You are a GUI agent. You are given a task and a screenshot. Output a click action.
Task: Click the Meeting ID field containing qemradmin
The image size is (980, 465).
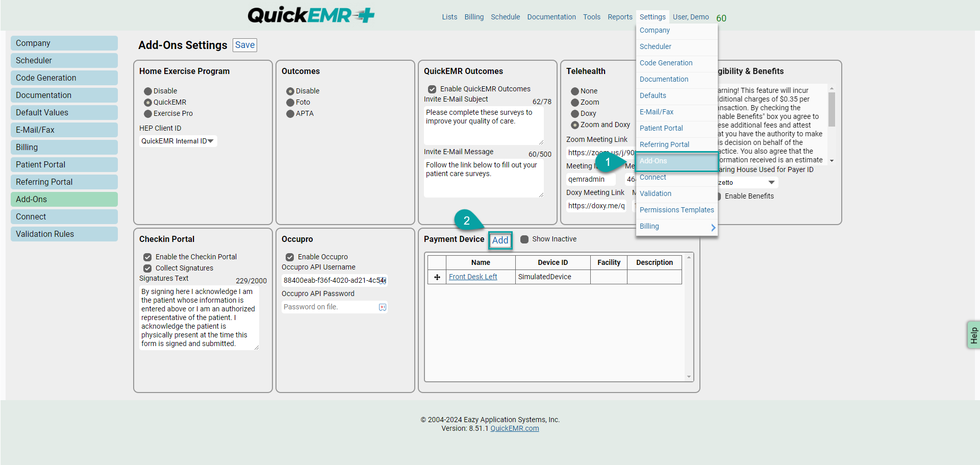pos(591,180)
